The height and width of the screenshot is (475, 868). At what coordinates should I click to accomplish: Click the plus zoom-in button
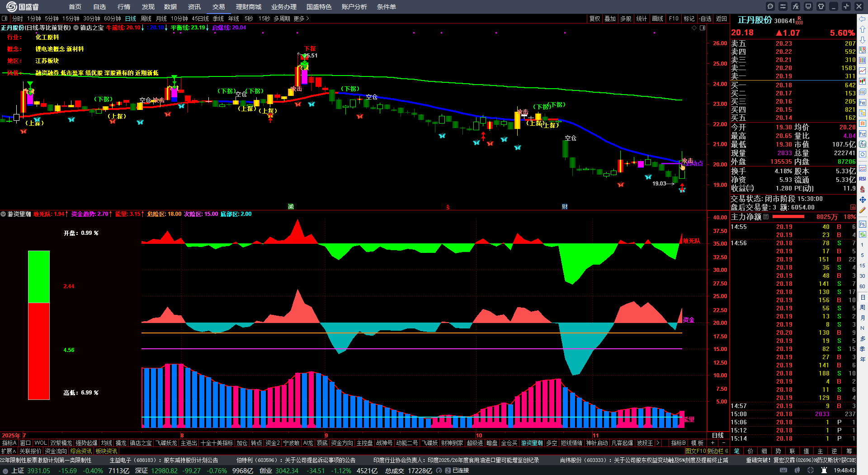pyautogui.click(x=712, y=443)
